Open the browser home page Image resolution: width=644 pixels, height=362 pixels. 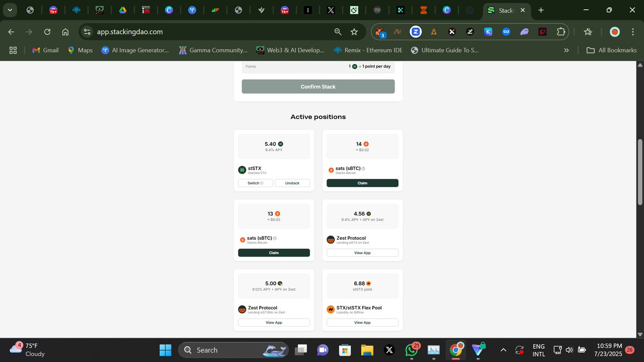click(x=65, y=32)
